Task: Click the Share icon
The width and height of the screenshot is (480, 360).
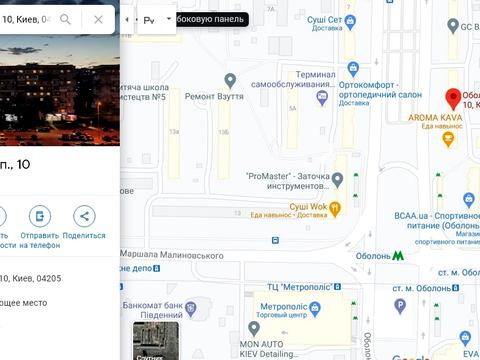Action: [84, 216]
